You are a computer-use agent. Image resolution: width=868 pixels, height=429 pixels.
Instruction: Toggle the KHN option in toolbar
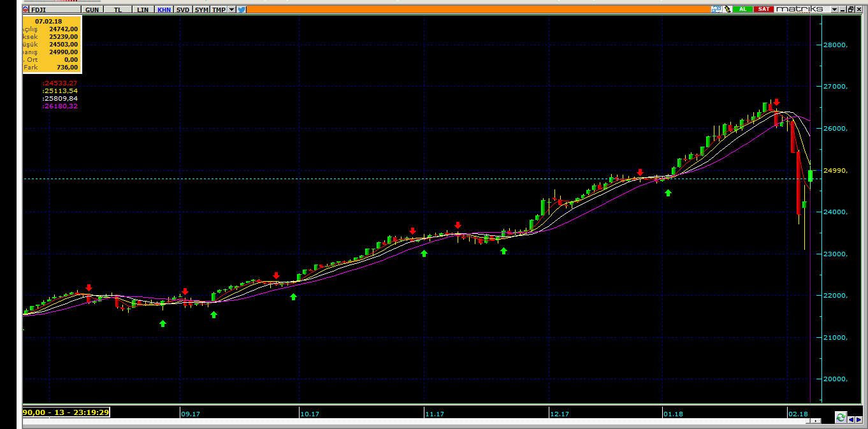tap(164, 10)
